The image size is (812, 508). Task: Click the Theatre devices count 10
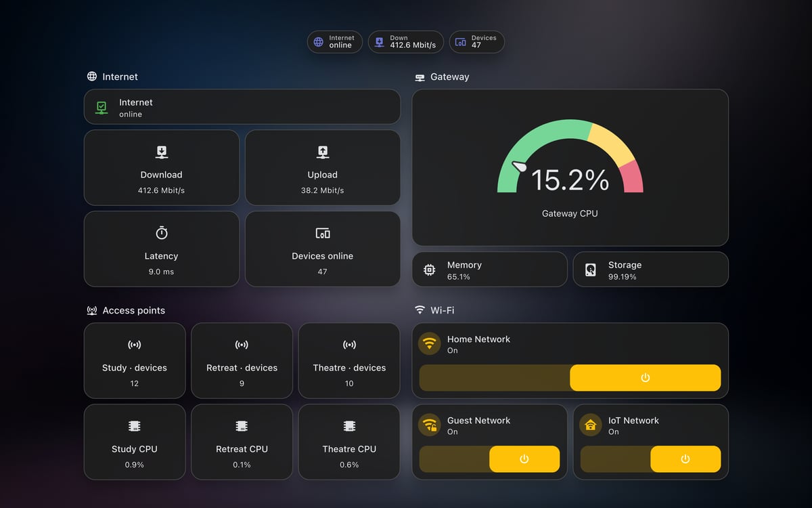(x=349, y=383)
